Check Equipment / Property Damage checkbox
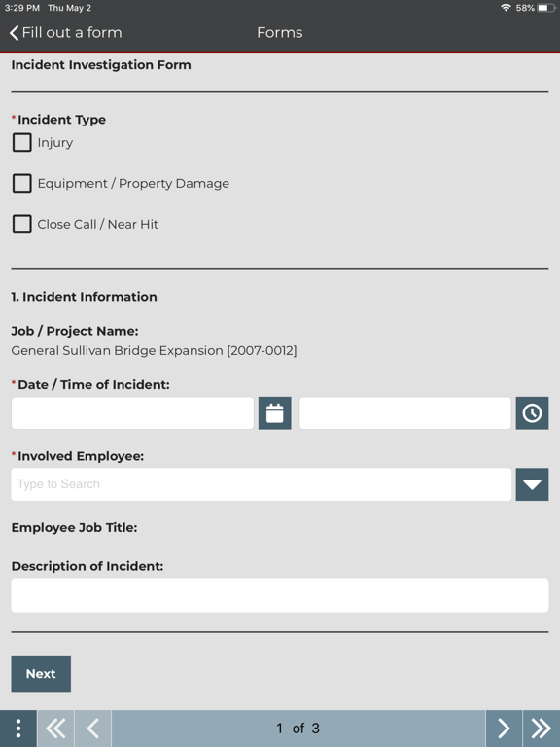 tap(22, 183)
